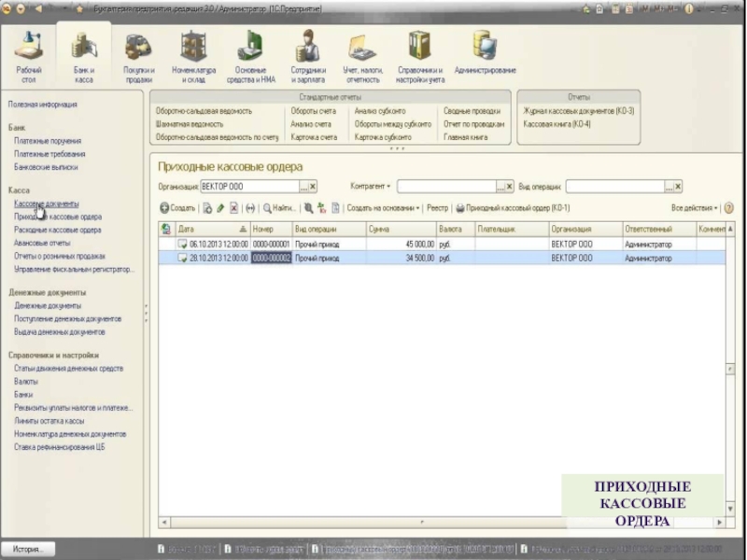Click the Создать add icon button

pos(177,208)
